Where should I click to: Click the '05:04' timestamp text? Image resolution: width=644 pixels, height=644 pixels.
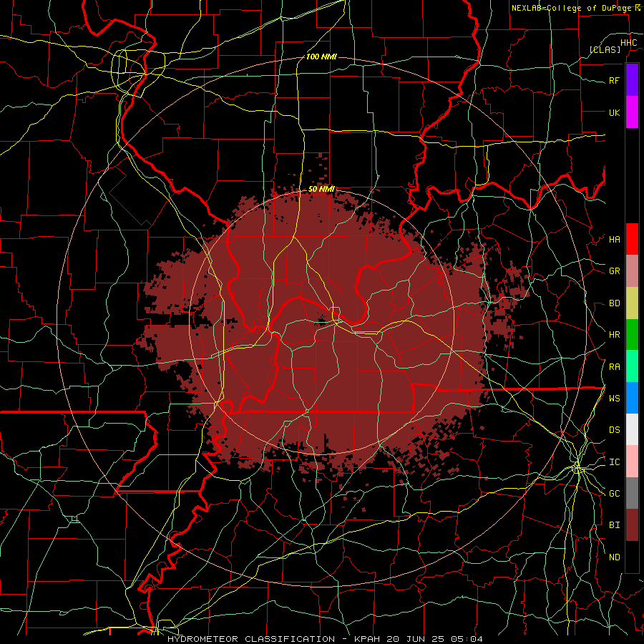coord(466,639)
